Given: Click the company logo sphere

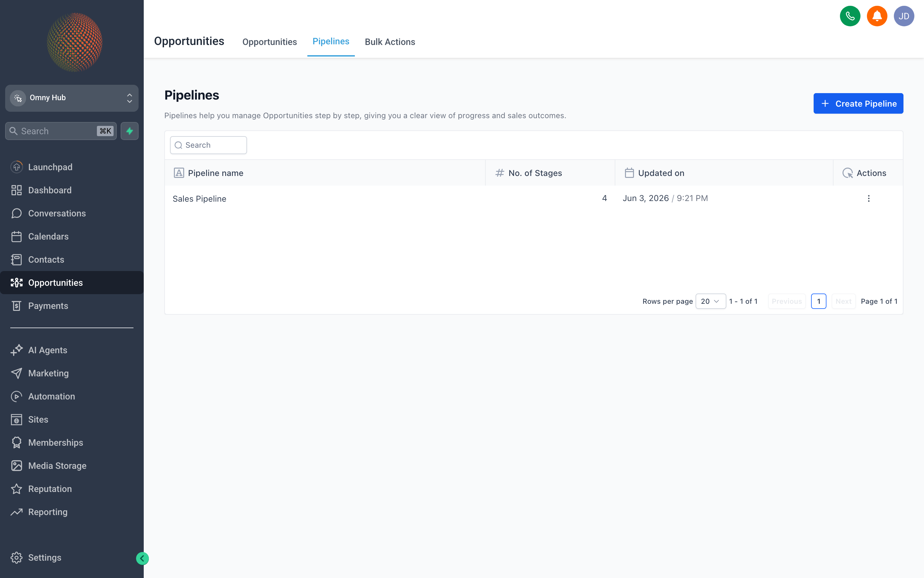Looking at the screenshot, I should pos(74,42).
